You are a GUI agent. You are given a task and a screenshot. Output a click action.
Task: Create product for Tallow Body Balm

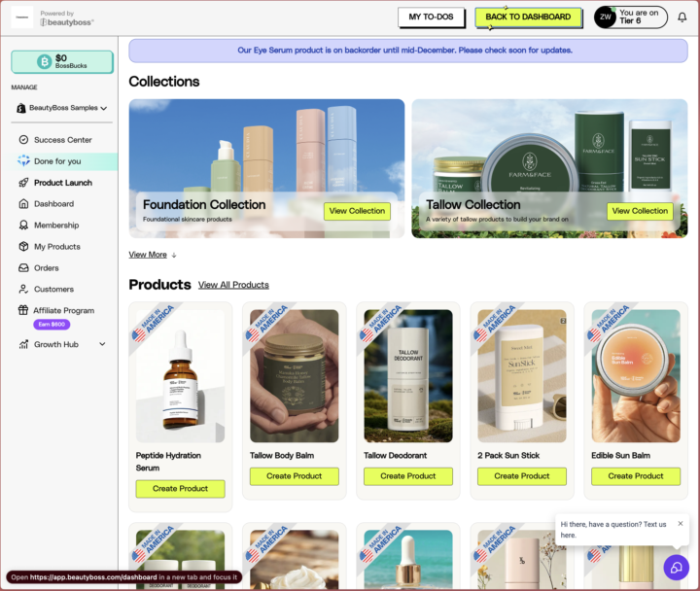(295, 476)
